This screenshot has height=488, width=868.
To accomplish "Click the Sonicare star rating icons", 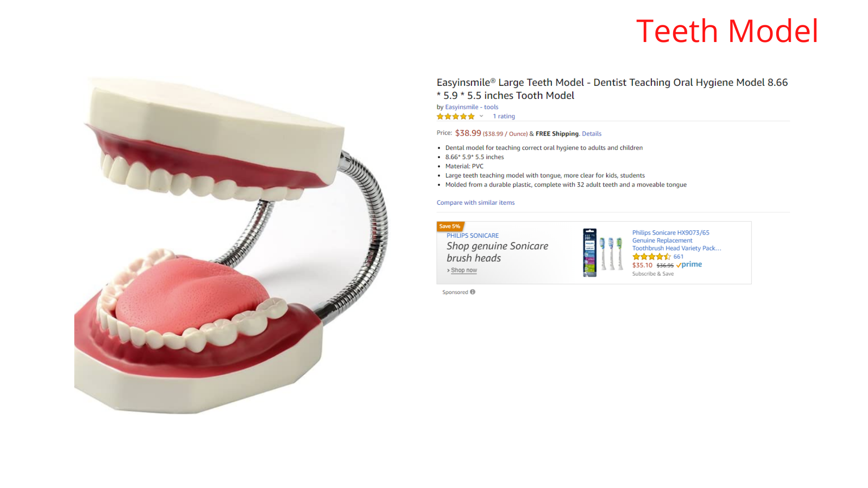I will 651,257.
